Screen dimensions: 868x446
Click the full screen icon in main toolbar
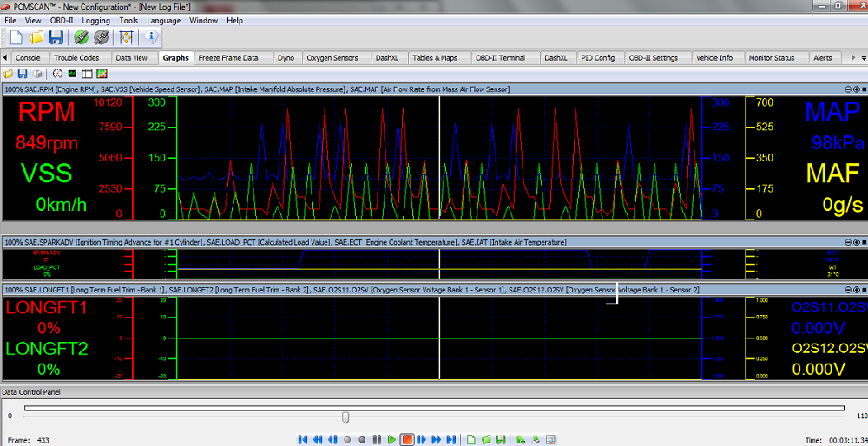[126, 37]
